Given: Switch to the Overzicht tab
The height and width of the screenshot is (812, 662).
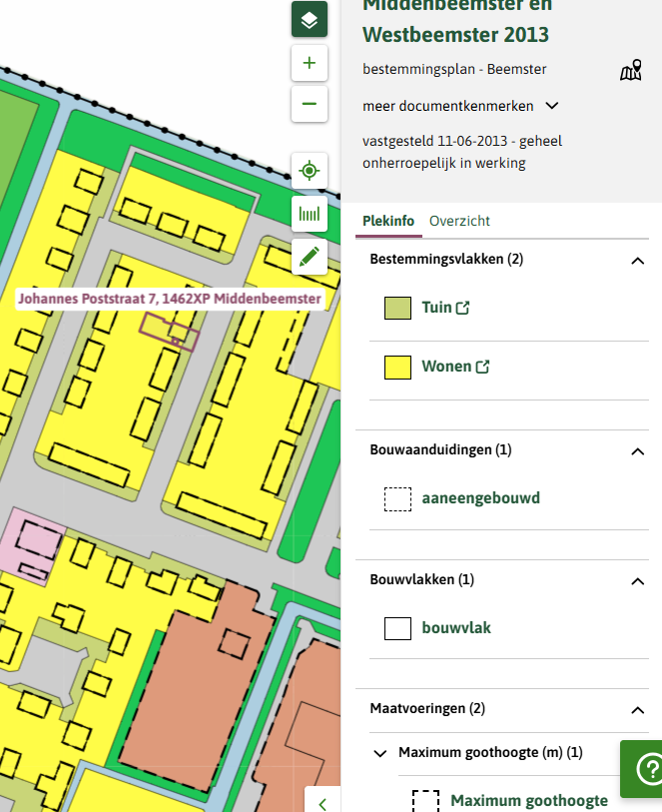Looking at the screenshot, I should pos(459,222).
